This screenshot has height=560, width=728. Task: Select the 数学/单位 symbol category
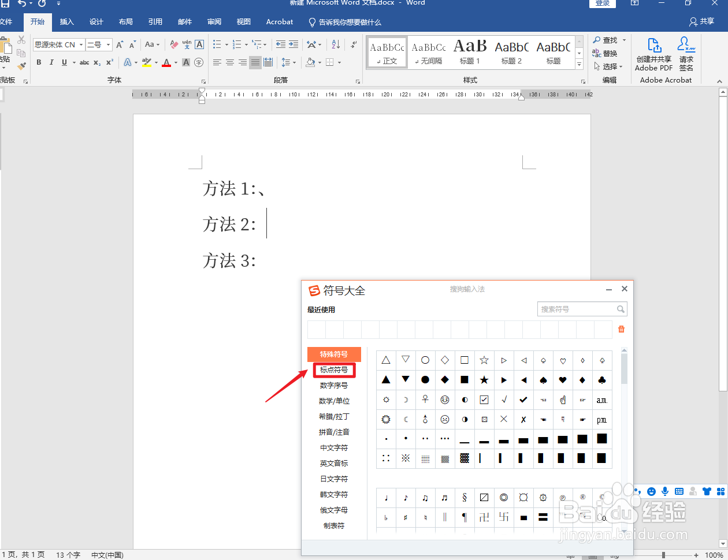(x=334, y=401)
